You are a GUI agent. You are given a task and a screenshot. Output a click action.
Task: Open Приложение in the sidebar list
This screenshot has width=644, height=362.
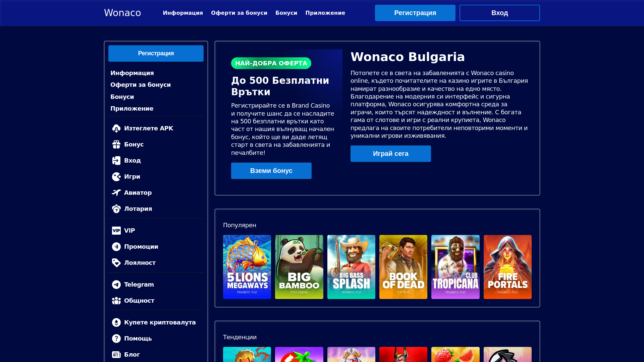point(132,109)
